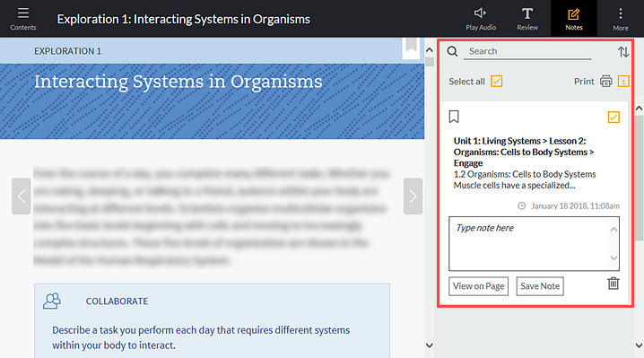Sort notes with the up-down arrows icon
This screenshot has width=644, height=358.
pyautogui.click(x=623, y=52)
